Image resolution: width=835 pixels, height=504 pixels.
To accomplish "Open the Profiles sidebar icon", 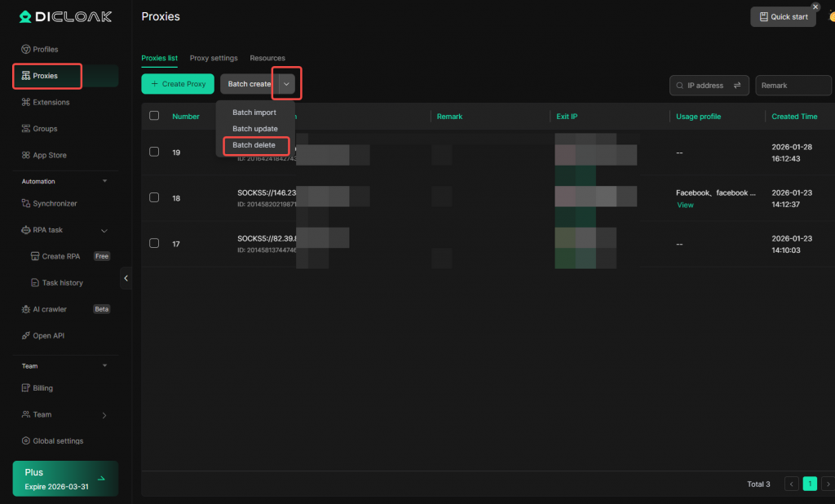I will coord(26,50).
